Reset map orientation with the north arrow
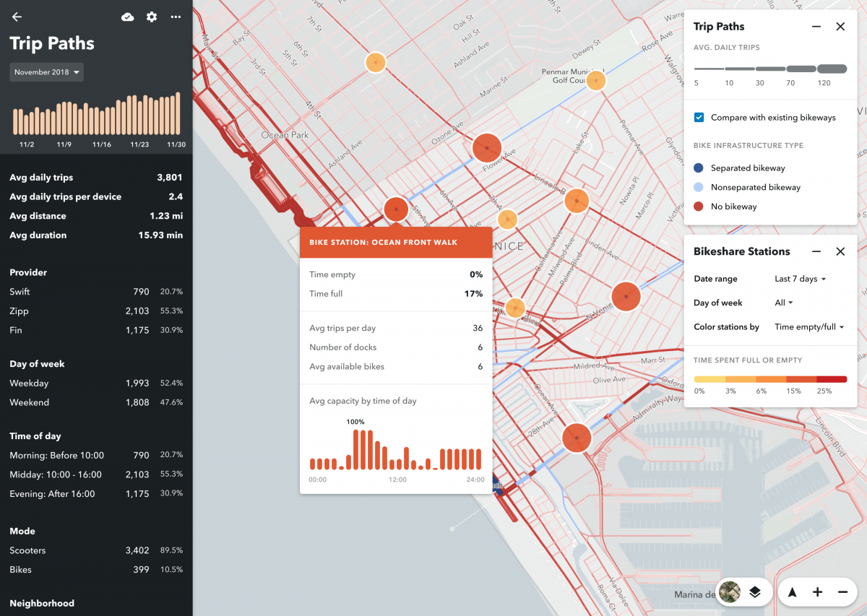This screenshot has width=867, height=616. 792,591
